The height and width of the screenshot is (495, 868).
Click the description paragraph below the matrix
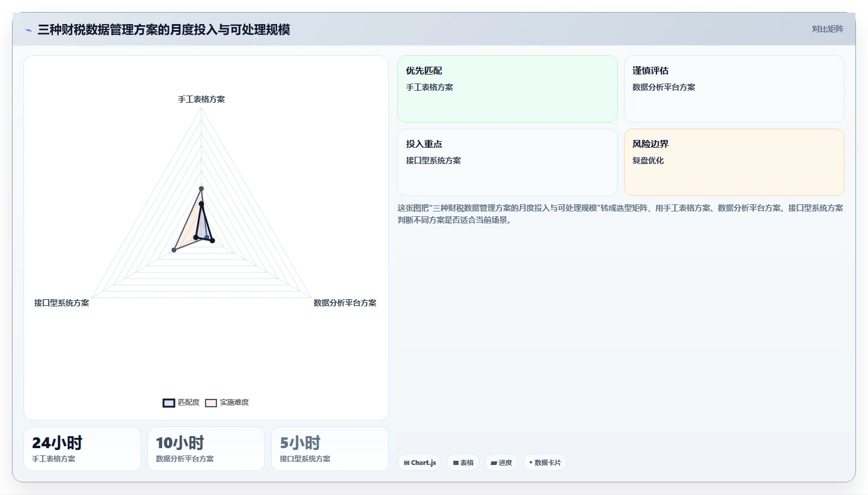pyautogui.click(x=620, y=214)
